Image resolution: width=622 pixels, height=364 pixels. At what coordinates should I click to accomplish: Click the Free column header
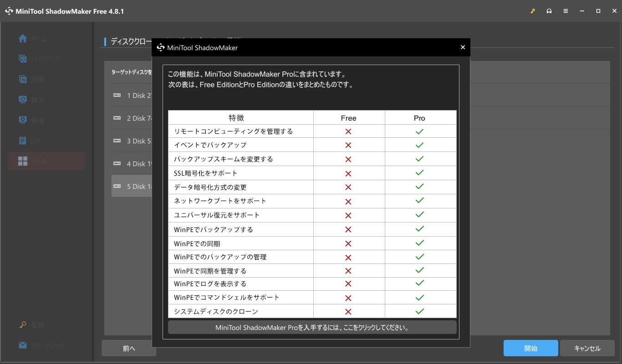(x=348, y=118)
